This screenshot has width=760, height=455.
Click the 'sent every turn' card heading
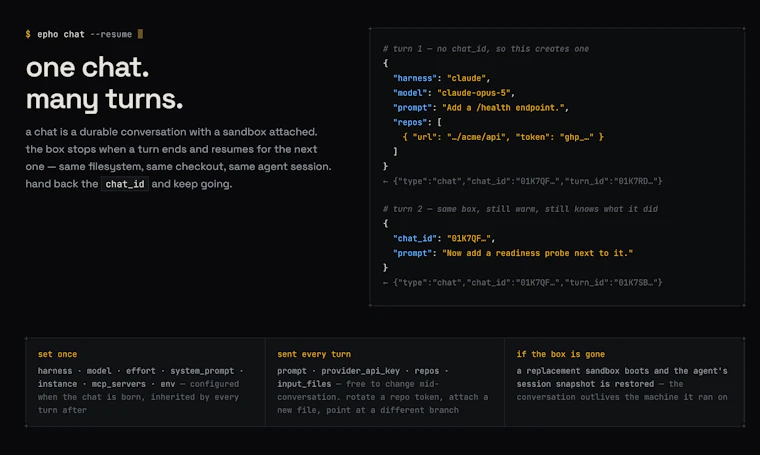point(314,354)
